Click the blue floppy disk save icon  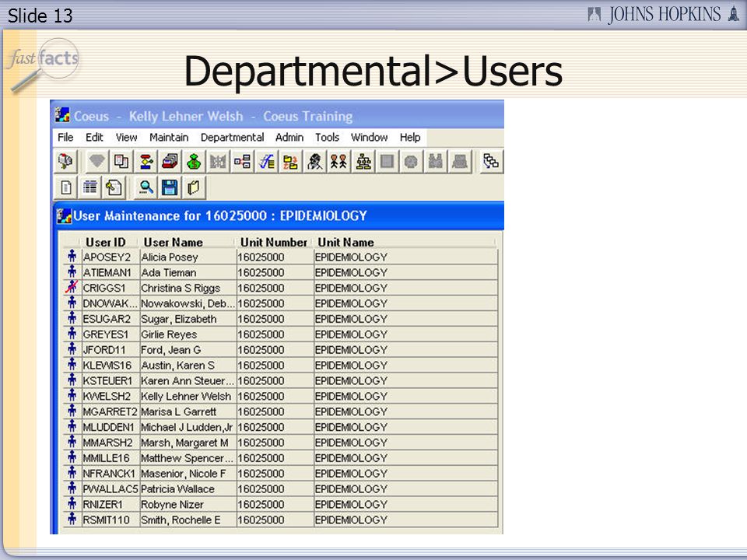[x=170, y=187]
